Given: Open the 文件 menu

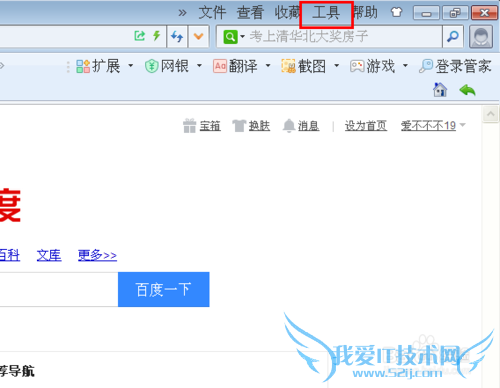Looking at the screenshot, I should tap(212, 13).
